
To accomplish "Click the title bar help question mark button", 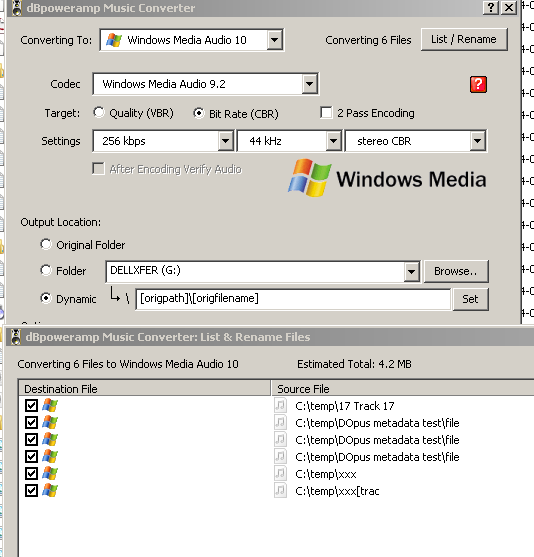I will pyautogui.click(x=491, y=7).
